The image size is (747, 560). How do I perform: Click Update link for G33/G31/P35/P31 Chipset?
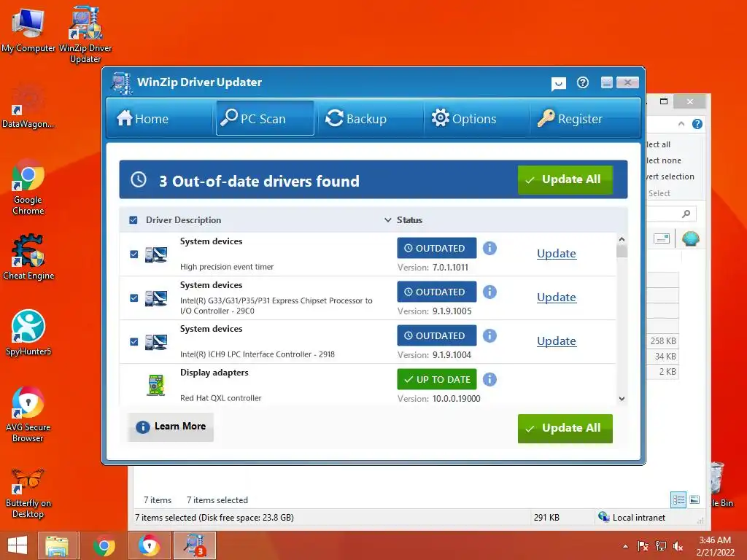point(557,297)
